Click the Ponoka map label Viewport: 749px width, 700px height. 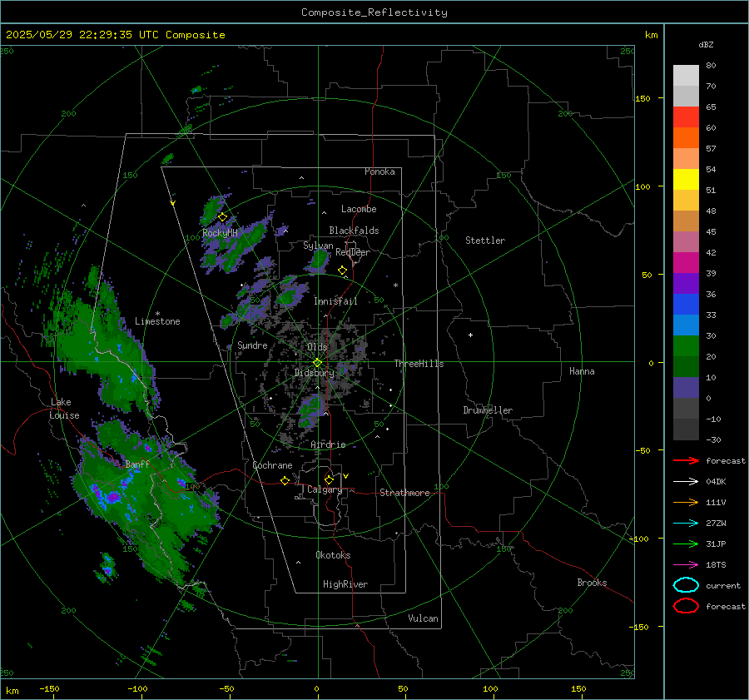[379, 171]
